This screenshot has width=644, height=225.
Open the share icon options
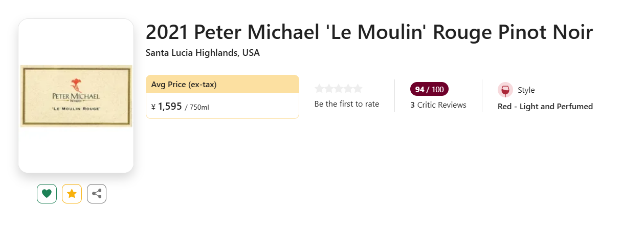pos(97,194)
